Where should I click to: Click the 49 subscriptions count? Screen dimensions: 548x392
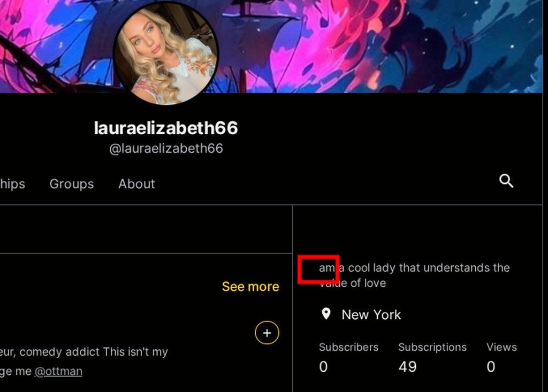(407, 366)
